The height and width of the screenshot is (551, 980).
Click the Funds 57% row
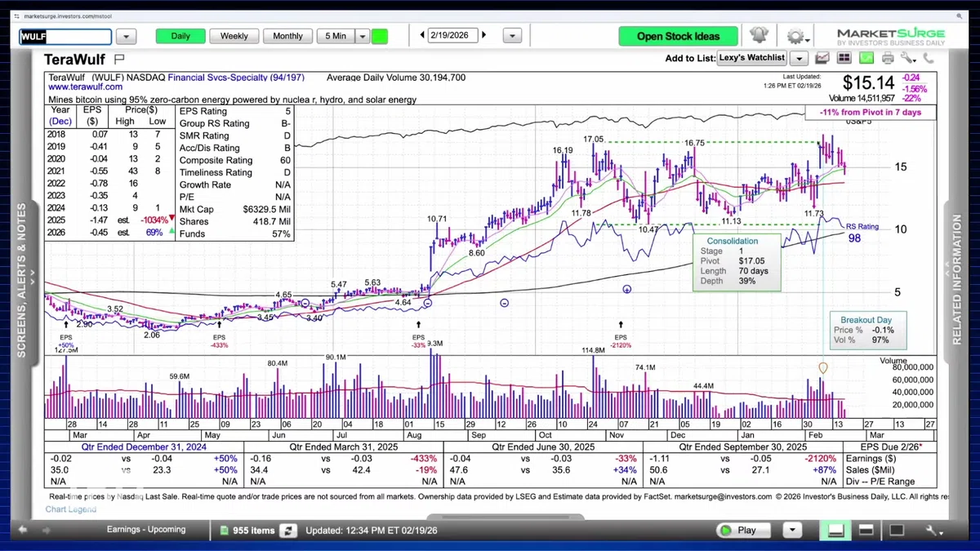click(x=235, y=234)
